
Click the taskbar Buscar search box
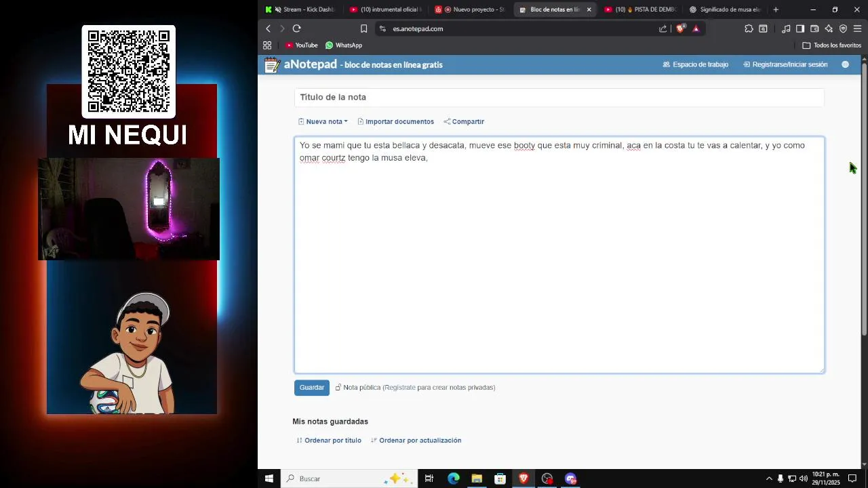(x=348, y=479)
